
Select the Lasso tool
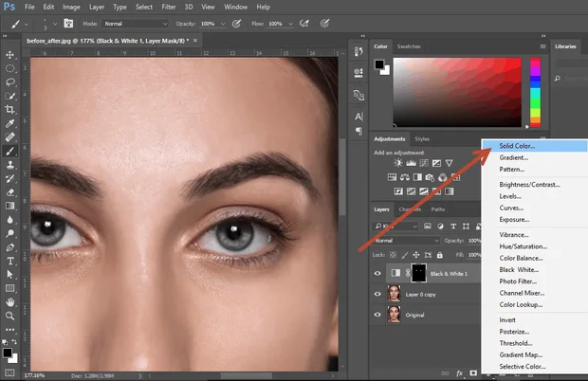pos(10,82)
